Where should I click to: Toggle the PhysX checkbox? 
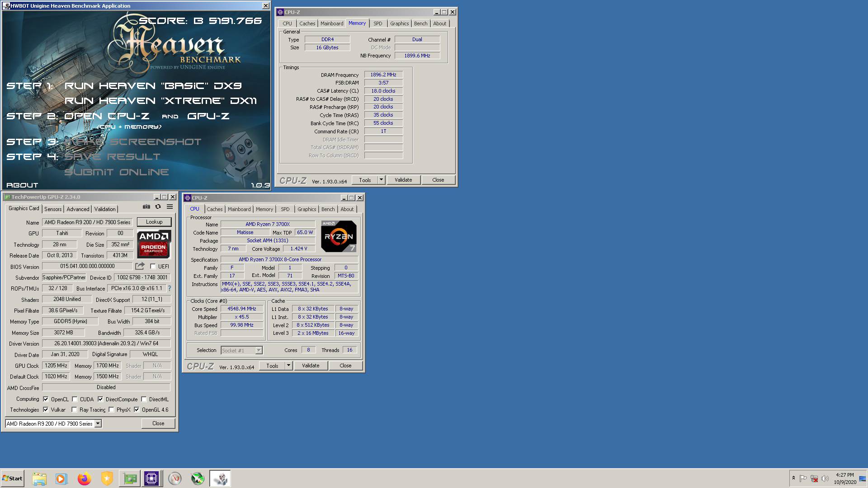coord(111,410)
